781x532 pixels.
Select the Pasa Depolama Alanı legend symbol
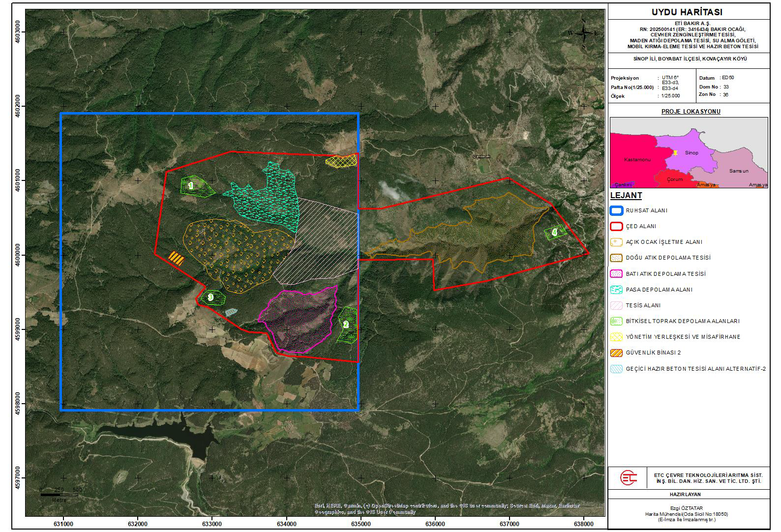616,290
